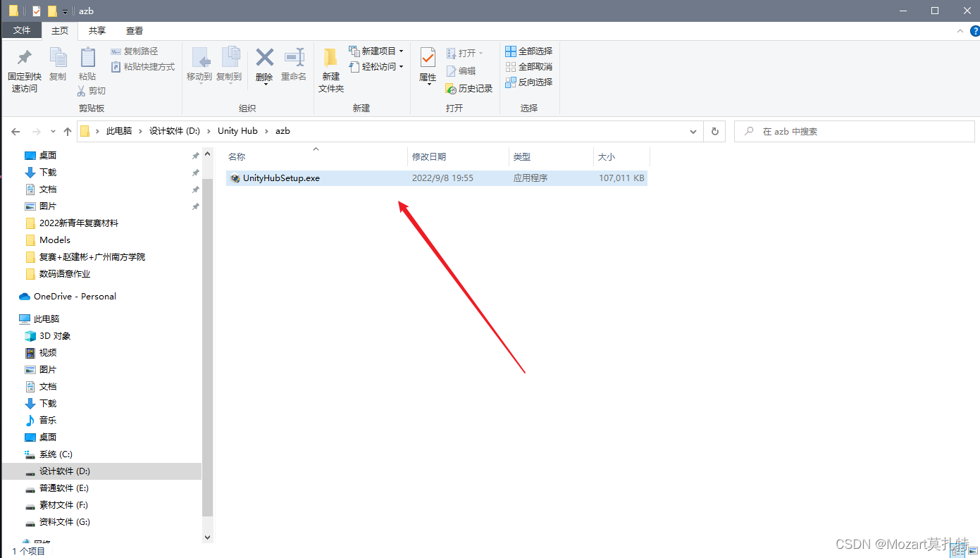
Task: Open Easy access (轻松访问) dropdown
Action: (x=376, y=67)
